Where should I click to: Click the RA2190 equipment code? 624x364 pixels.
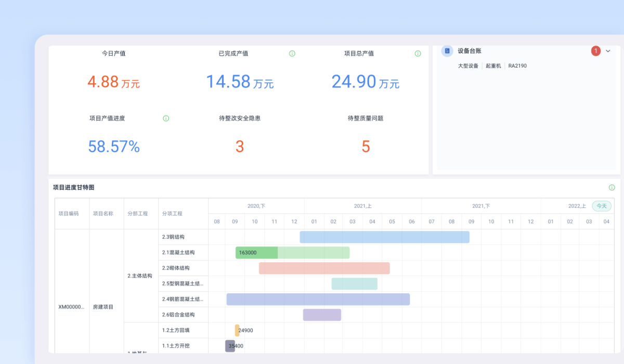tap(517, 66)
